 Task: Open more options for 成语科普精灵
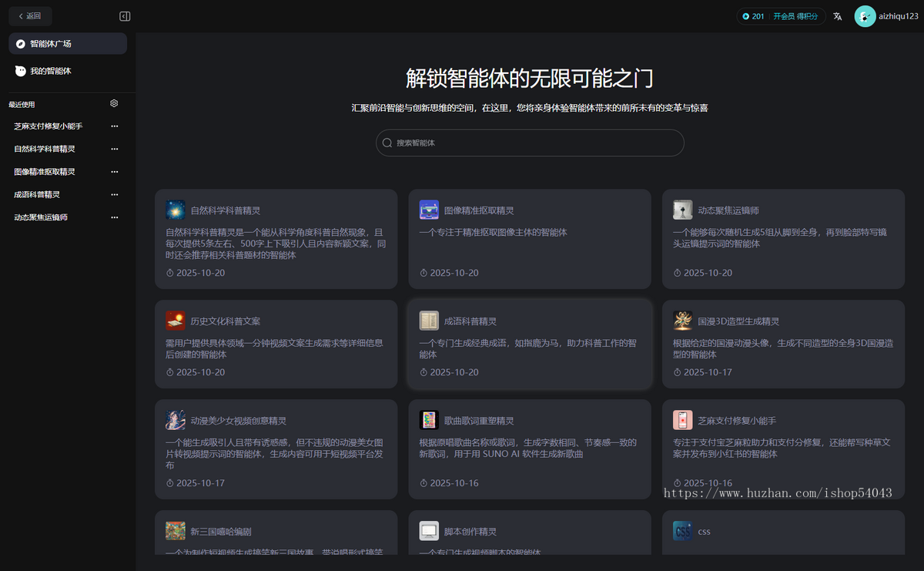[114, 194]
